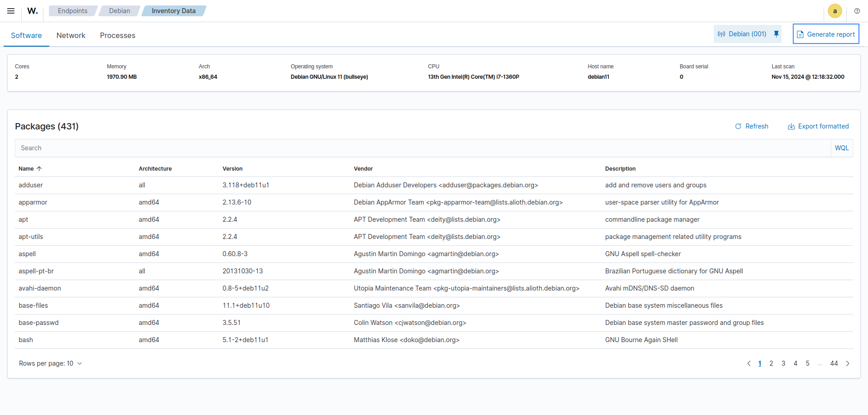Select the Inventory Data breadcrumb
This screenshot has width=868, height=415.
[x=174, y=11]
